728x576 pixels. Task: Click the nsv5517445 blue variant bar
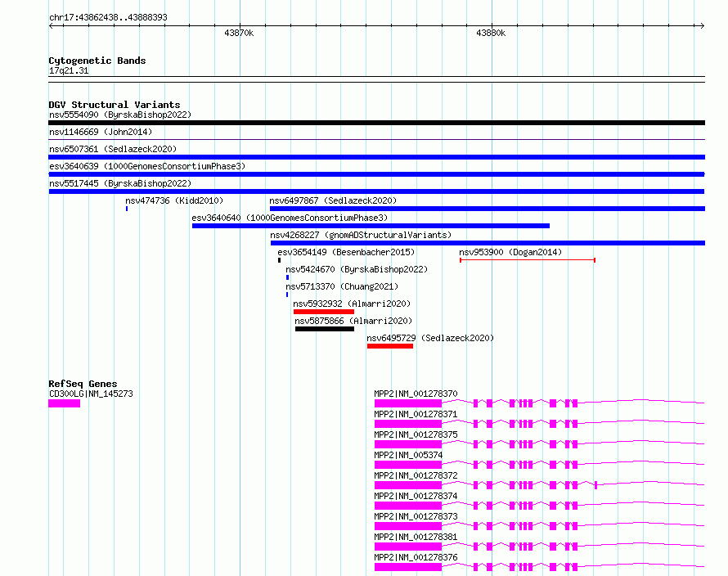click(x=376, y=191)
